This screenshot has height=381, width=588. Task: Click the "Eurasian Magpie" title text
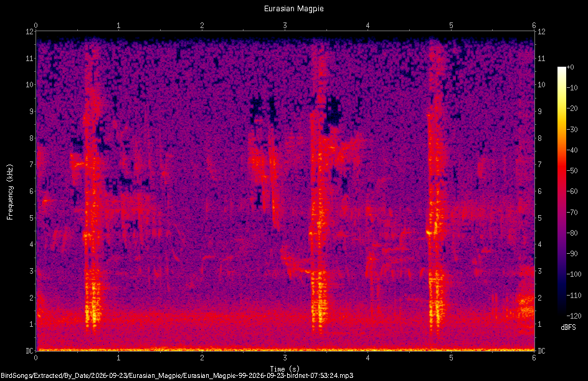[293, 9]
